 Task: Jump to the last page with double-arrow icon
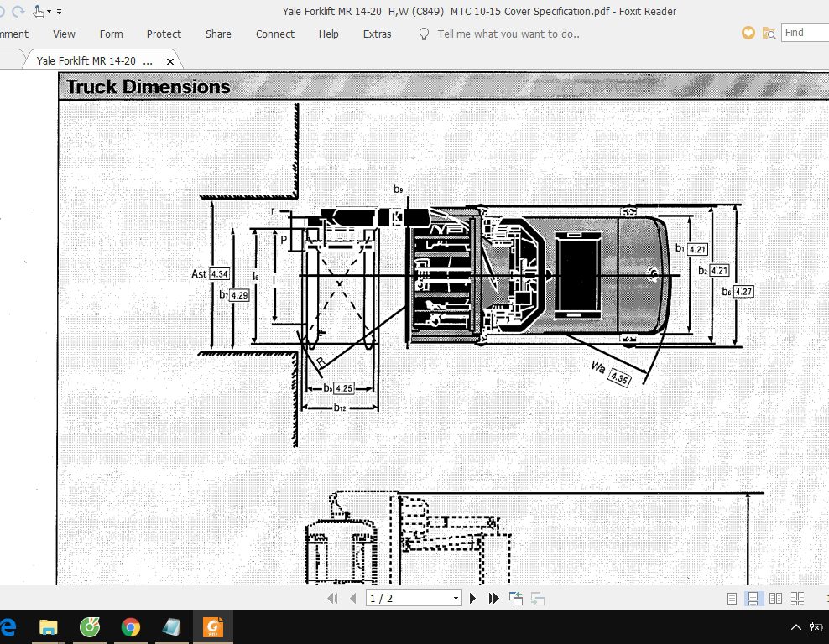494,598
